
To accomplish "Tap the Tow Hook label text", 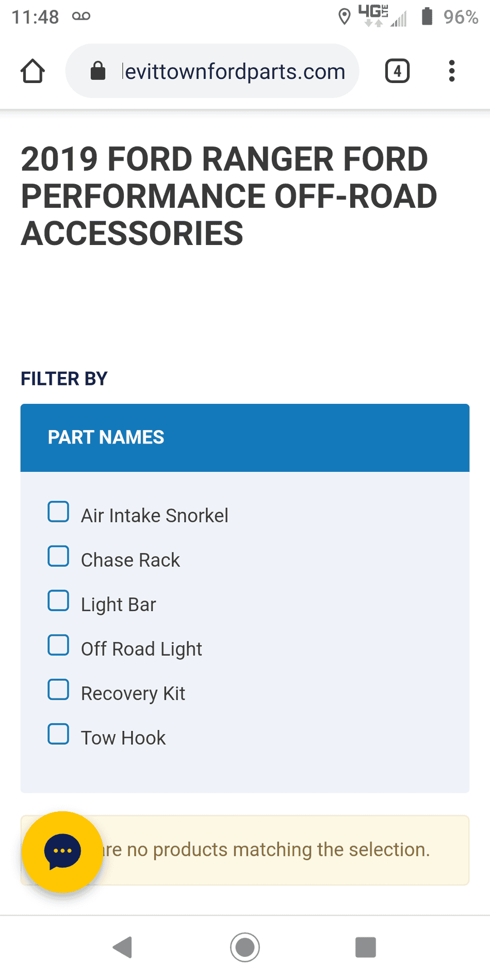I will click(123, 738).
